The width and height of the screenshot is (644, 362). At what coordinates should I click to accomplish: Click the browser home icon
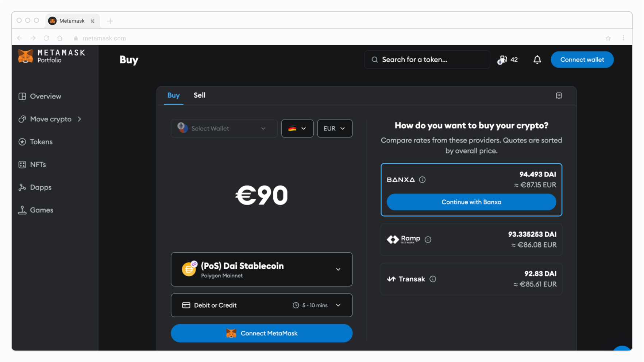pos(60,38)
